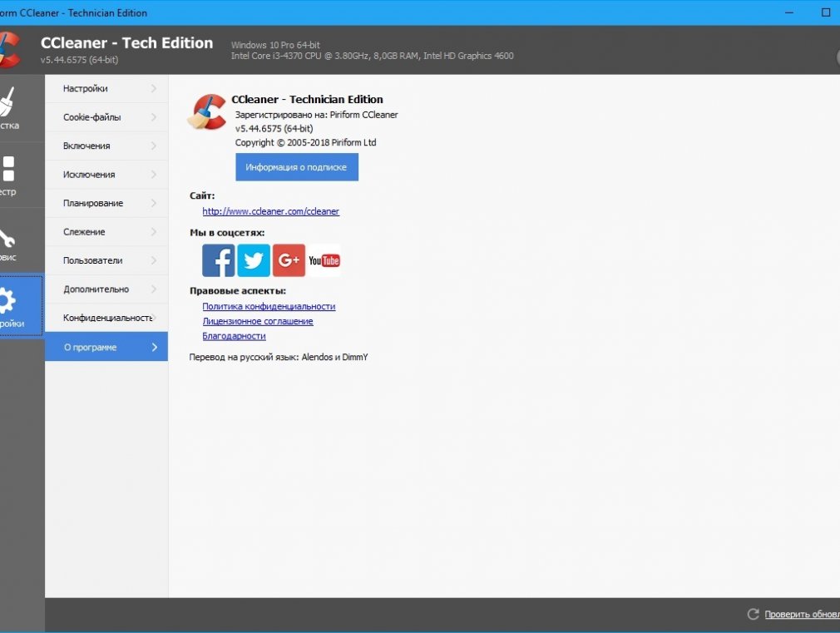Image resolution: width=840 pixels, height=633 pixels.
Task: Click the translators line Alendos и DimmY
Action: pos(279,357)
